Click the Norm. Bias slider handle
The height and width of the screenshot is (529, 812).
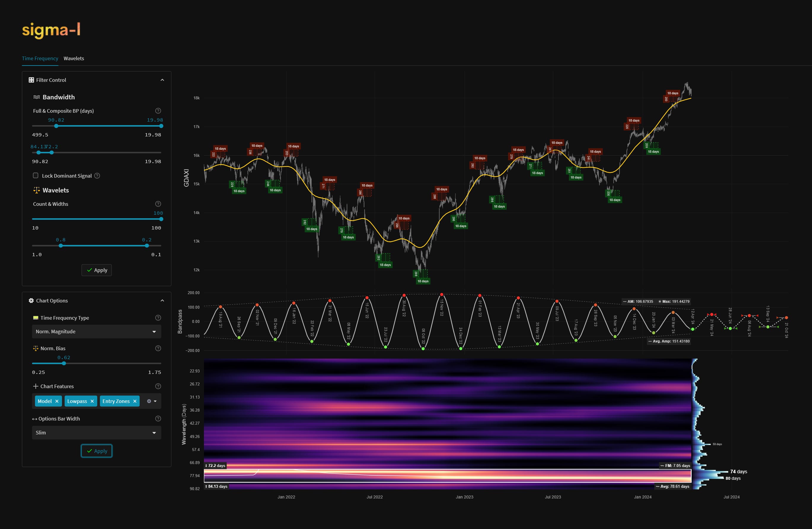64,364
